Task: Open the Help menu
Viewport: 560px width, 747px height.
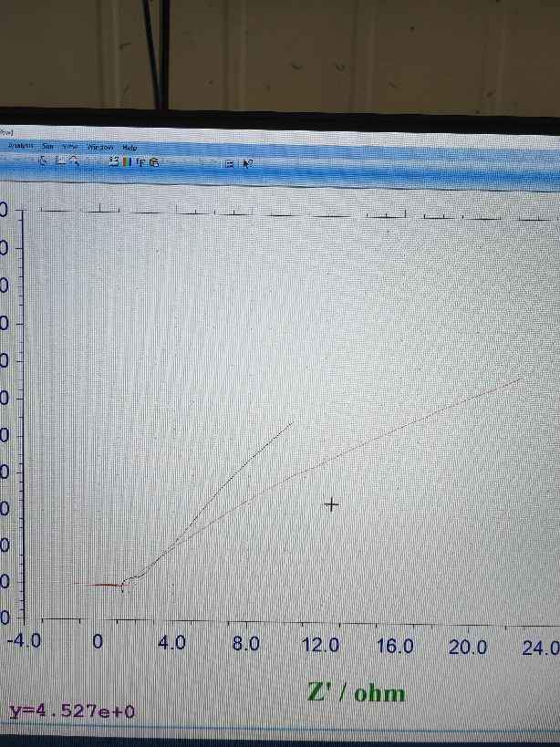Action: tap(130, 148)
